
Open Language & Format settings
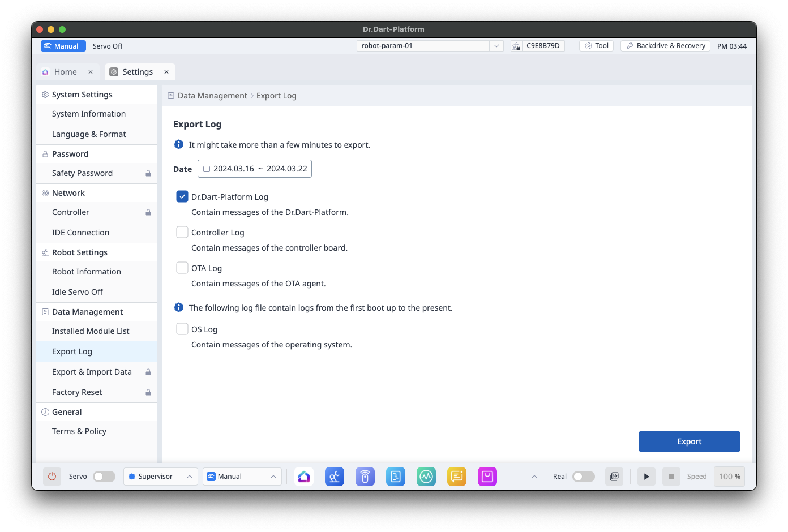click(97, 134)
